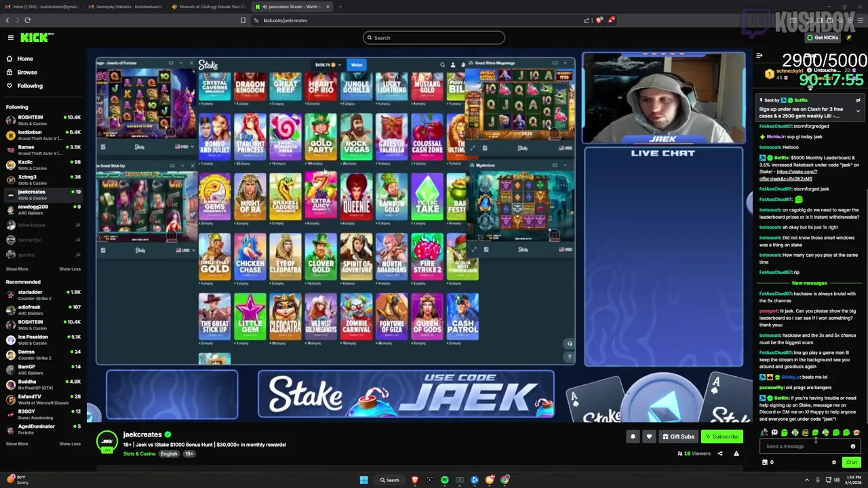Screen dimensions: 868x488
Task: Open Ice Poseidon recommended channel
Action: [43, 340]
